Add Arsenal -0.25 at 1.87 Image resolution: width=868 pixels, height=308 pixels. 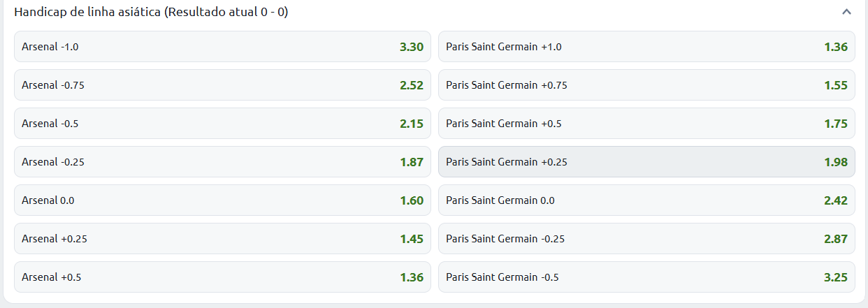coord(222,162)
